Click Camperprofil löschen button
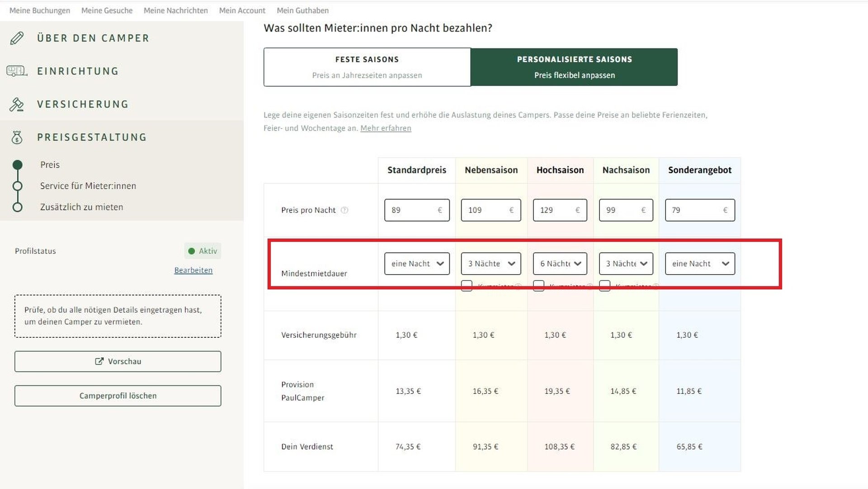Viewport: 868px width, 489px height. click(118, 396)
